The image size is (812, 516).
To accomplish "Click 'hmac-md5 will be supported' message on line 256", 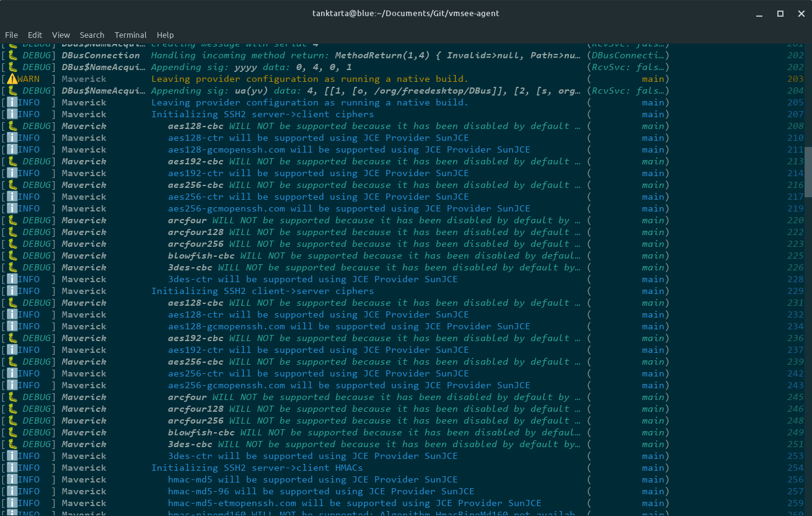I will coord(313,479).
